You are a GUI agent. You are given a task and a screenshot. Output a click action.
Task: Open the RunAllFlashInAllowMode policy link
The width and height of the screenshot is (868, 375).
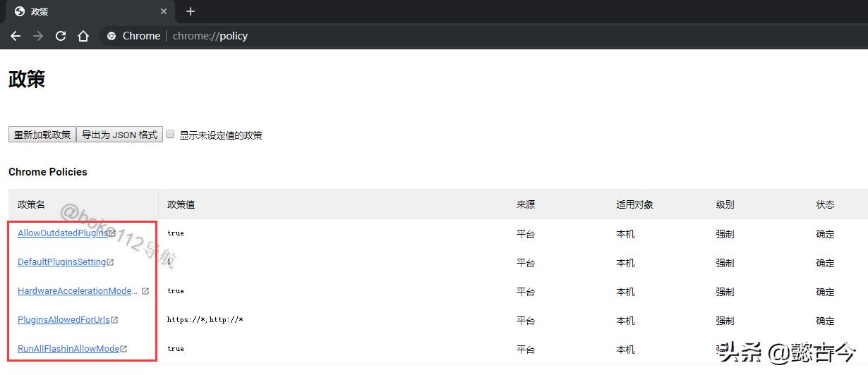tap(68, 349)
